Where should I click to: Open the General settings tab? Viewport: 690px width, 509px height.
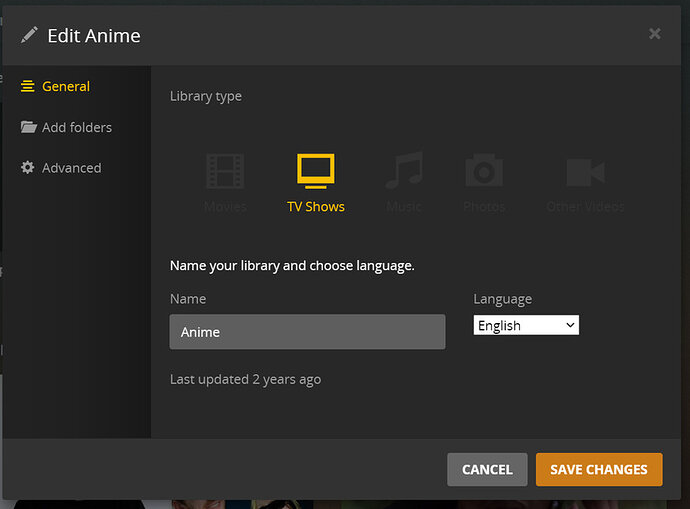[55, 86]
